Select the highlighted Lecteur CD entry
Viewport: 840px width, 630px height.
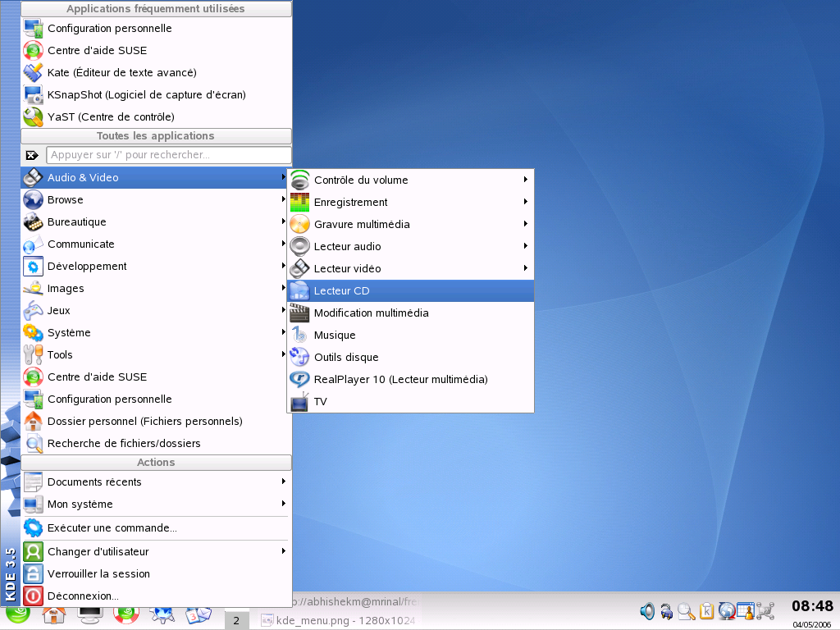click(x=411, y=291)
